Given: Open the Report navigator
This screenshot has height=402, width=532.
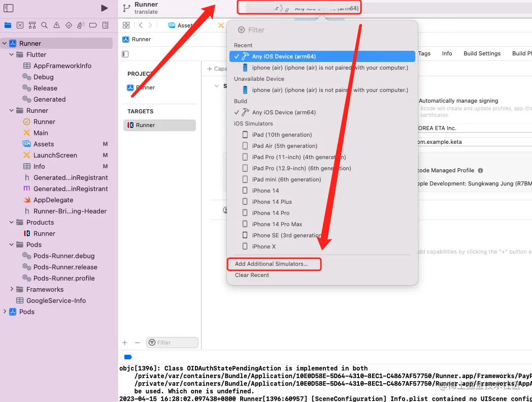Looking at the screenshot, I should tap(106, 25).
